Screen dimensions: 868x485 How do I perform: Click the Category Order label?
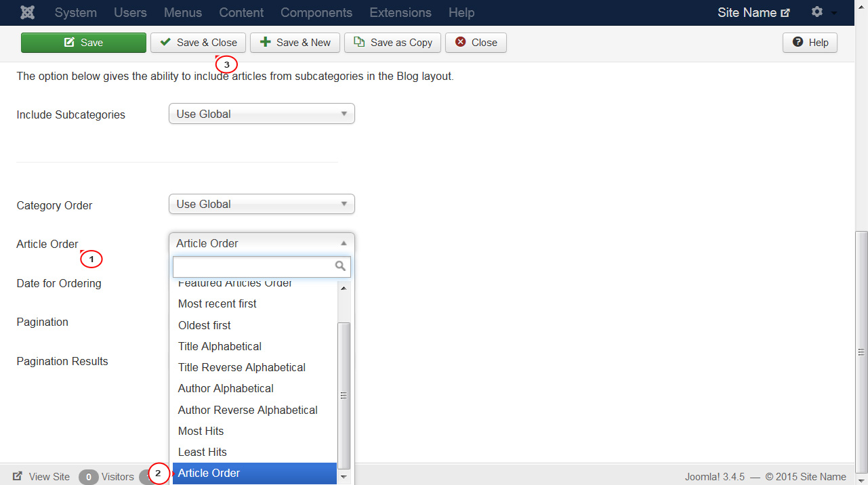coord(54,205)
